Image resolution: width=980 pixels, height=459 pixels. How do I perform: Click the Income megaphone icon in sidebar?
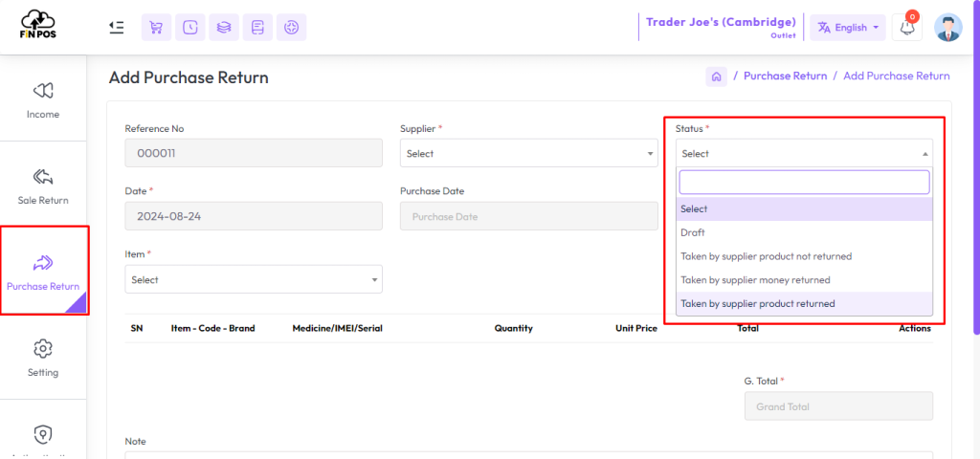click(x=43, y=91)
